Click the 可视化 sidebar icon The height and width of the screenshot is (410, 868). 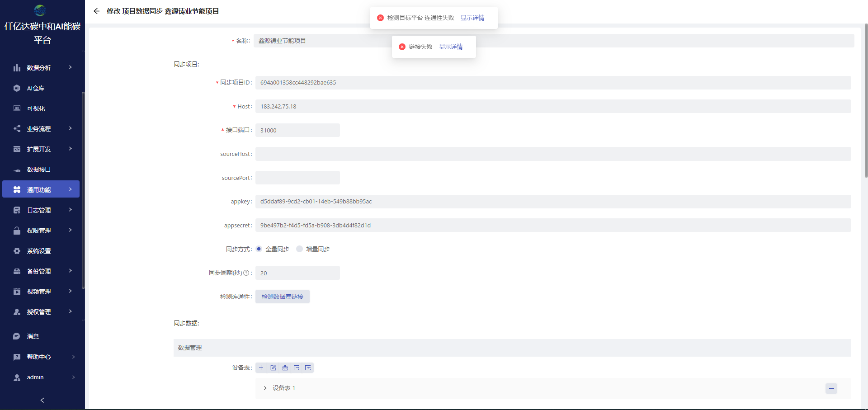17,108
